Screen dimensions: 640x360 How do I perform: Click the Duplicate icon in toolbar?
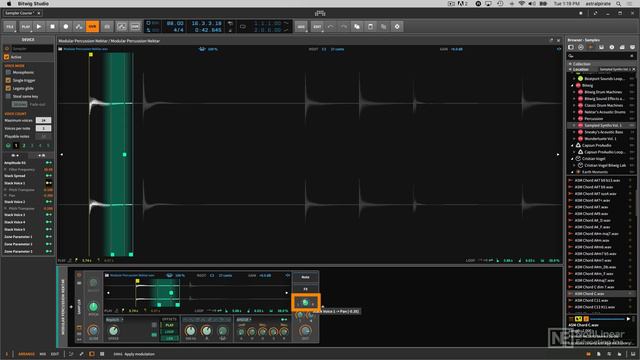click(x=384, y=27)
